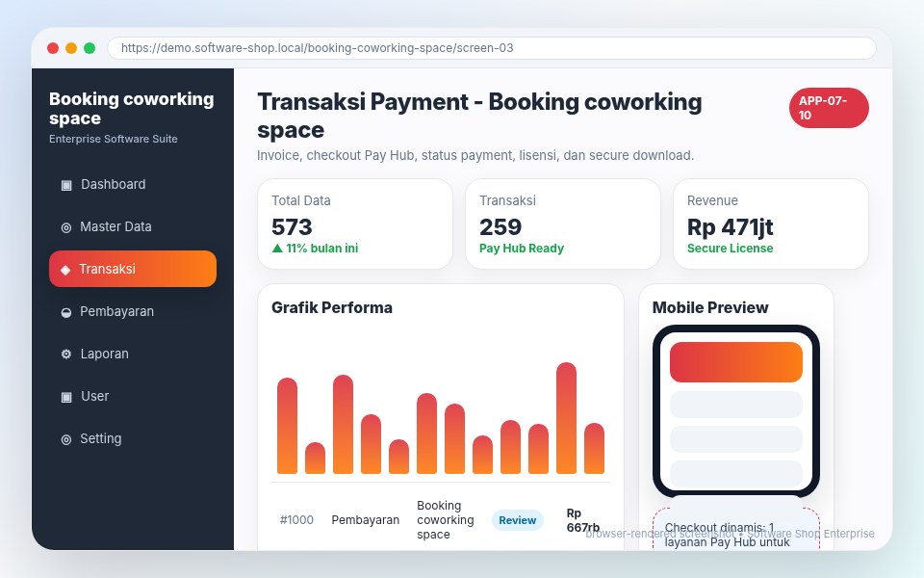
Task: Click the APP-07-10 red badge
Action: point(829,108)
